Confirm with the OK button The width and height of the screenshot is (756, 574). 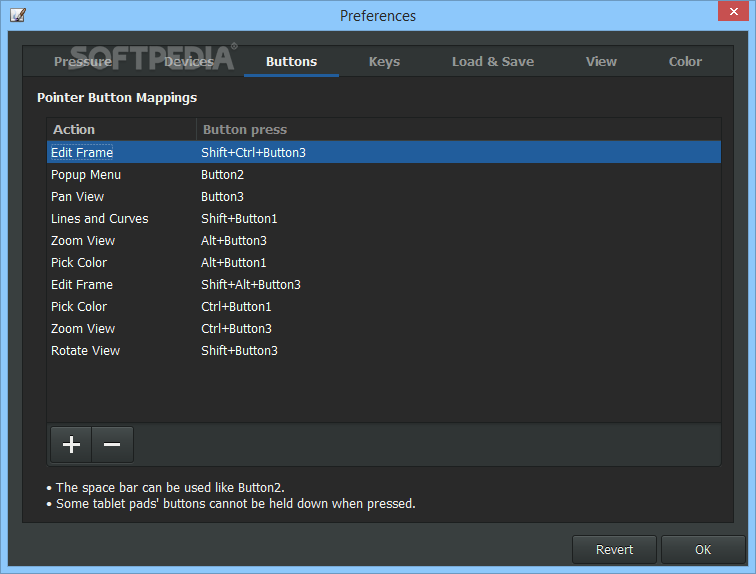click(x=703, y=549)
